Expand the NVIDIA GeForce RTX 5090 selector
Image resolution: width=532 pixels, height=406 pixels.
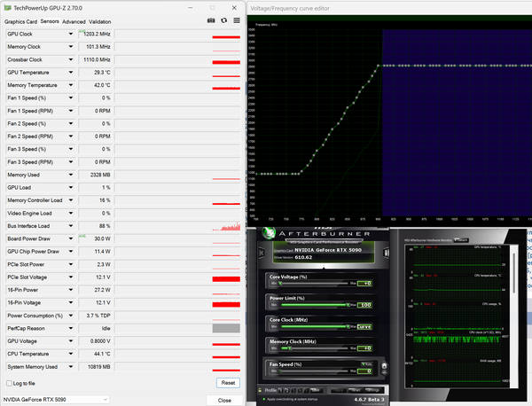(x=55, y=400)
